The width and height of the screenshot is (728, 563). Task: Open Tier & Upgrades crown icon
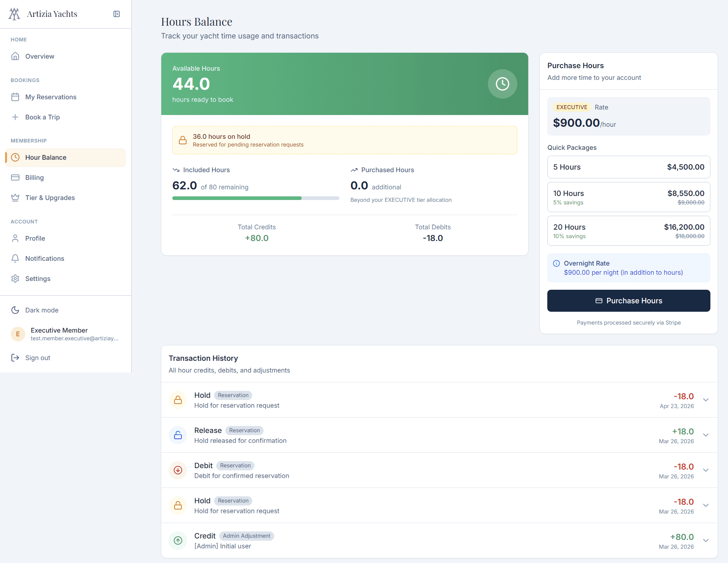[15, 197]
